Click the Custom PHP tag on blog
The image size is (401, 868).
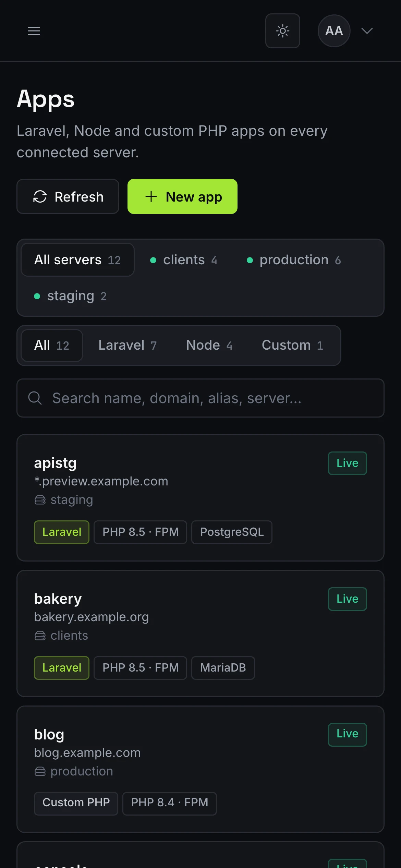76,803
